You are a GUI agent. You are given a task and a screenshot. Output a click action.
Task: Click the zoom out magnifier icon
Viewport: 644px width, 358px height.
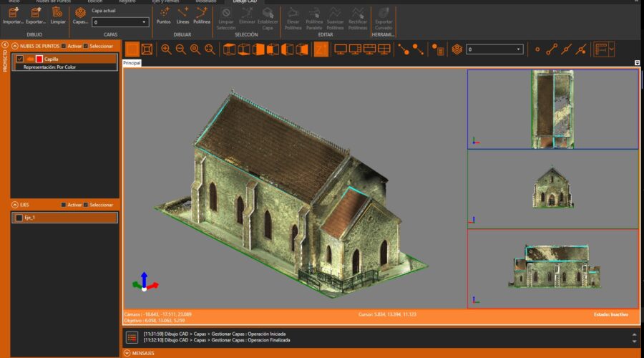(x=180, y=49)
